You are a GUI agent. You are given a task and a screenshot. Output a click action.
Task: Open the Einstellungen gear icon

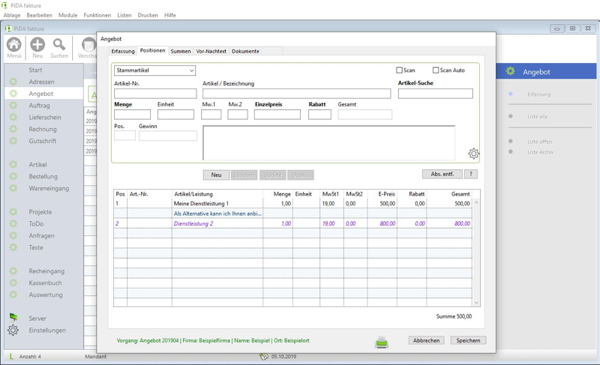point(13,330)
